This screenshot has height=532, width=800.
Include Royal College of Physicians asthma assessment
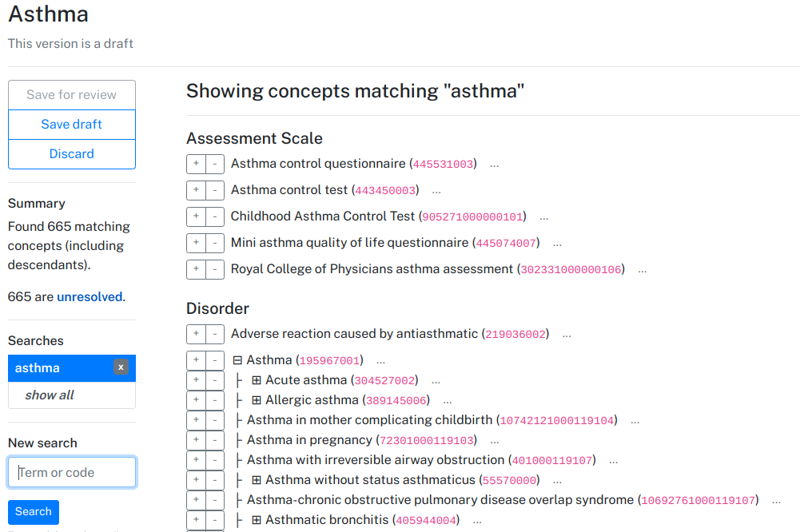tap(196, 269)
